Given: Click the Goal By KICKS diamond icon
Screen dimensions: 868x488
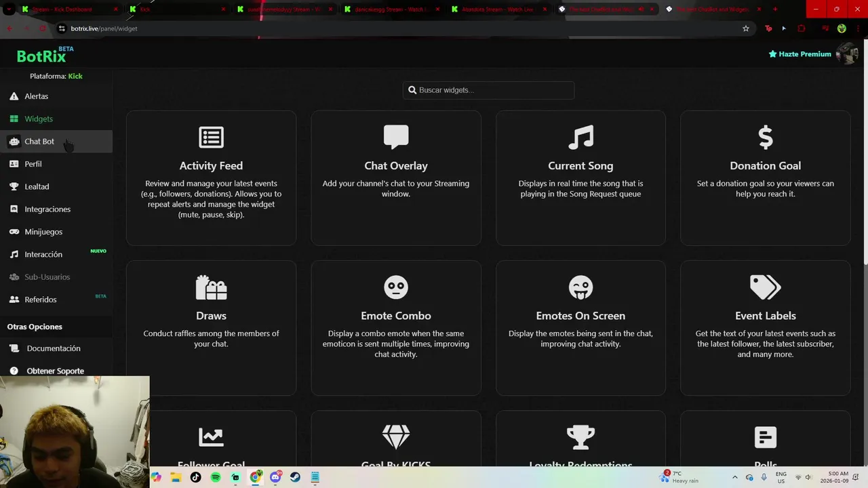Looking at the screenshot, I should 396,437.
